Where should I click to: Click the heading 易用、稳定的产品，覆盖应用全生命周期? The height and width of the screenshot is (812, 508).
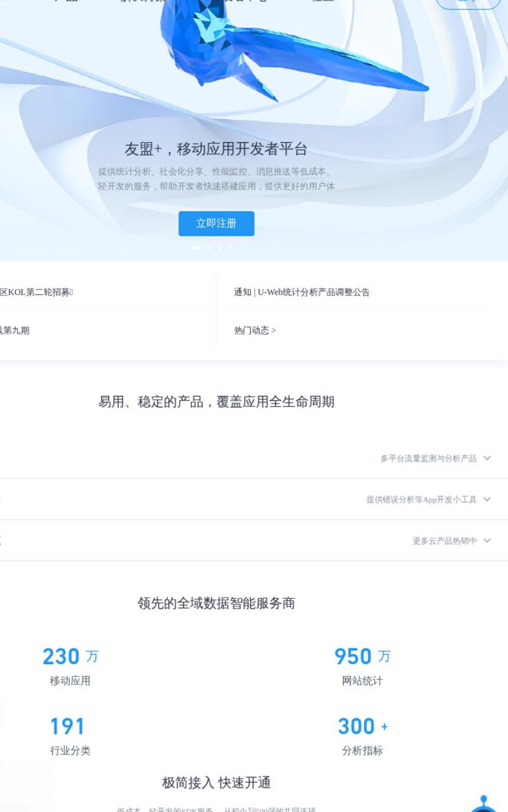(x=216, y=402)
